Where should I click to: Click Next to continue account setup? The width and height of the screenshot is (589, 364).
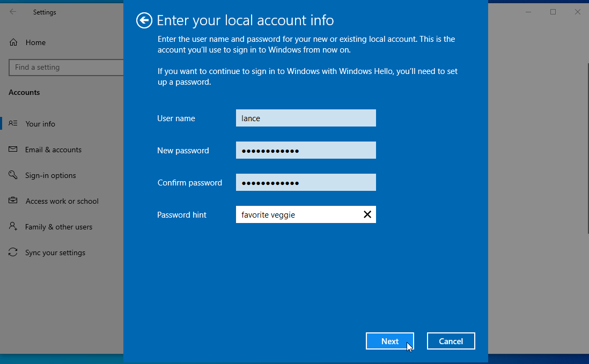pos(390,341)
